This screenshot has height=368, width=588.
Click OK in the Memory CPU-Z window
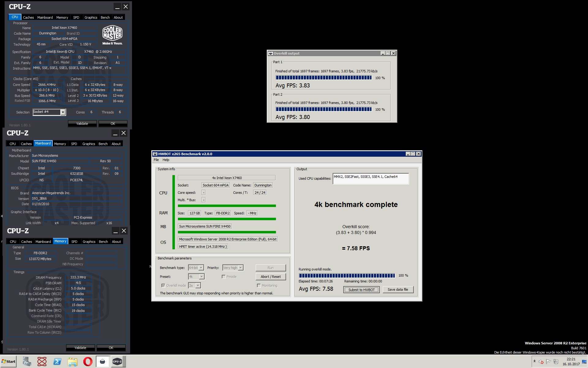(x=111, y=348)
